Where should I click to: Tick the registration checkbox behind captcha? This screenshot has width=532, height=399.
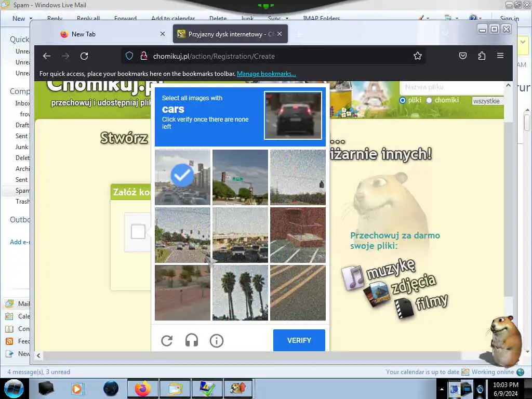click(x=138, y=232)
